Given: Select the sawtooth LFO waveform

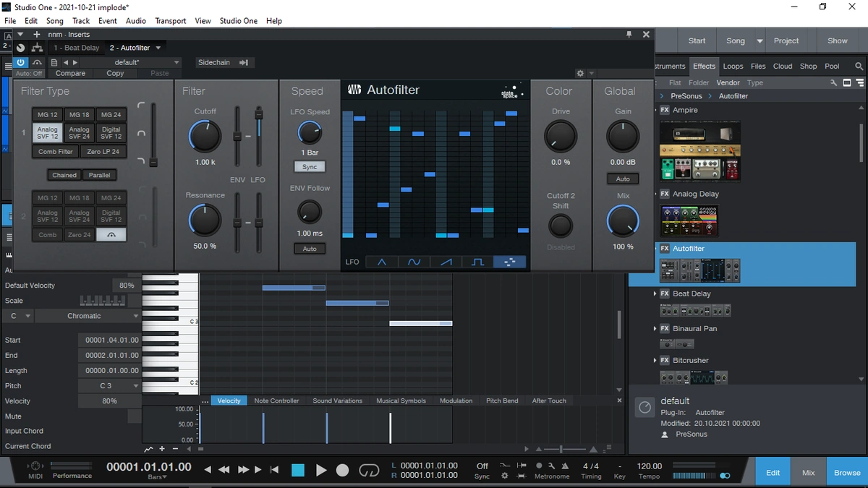Looking at the screenshot, I should pos(446,262).
